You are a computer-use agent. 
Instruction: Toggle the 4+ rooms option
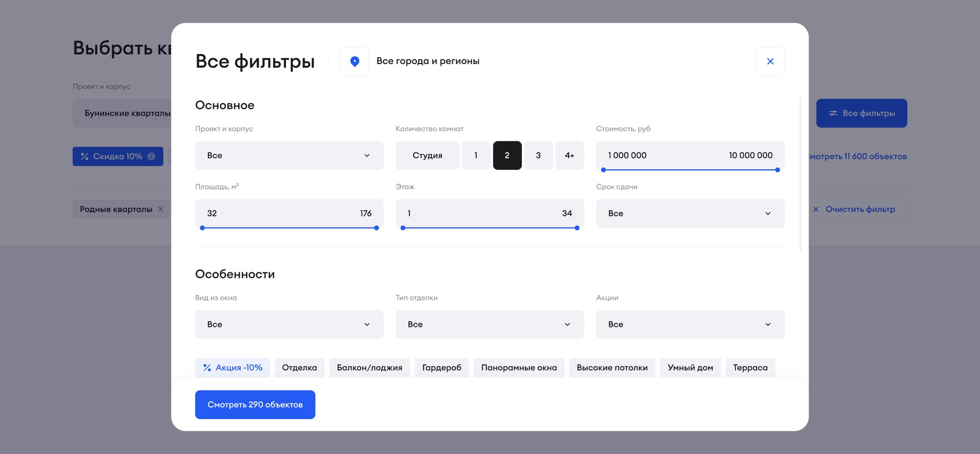point(569,155)
